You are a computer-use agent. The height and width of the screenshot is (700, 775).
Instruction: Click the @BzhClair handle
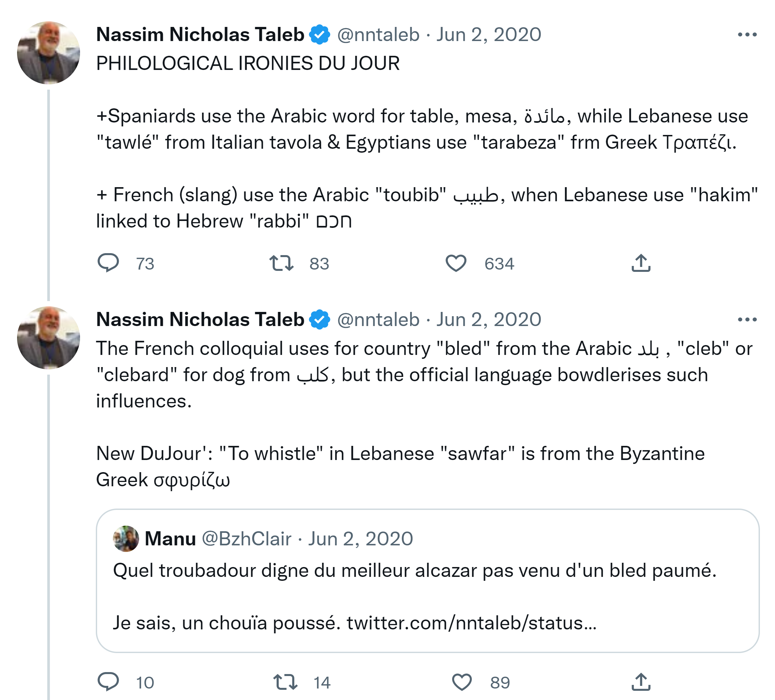pos(246,538)
